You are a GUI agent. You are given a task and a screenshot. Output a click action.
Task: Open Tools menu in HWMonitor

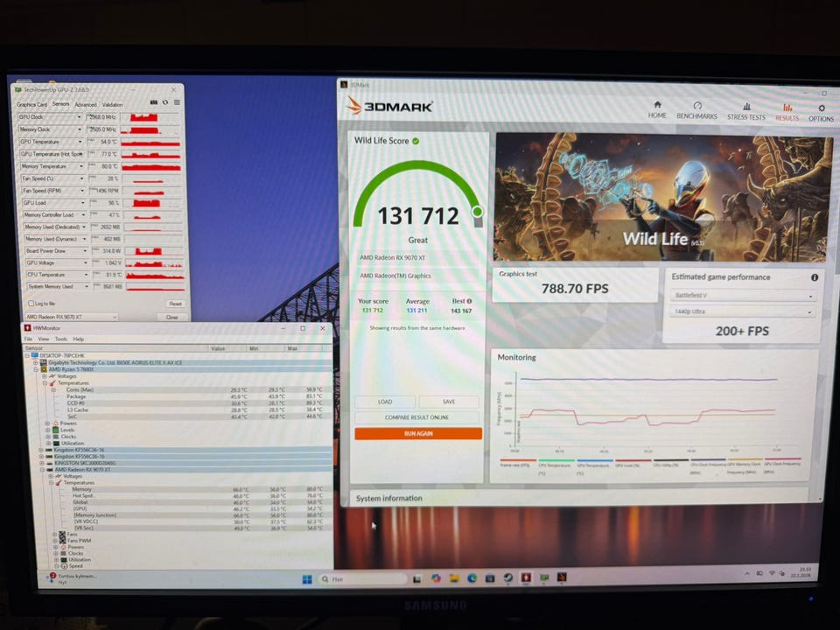(x=61, y=339)
